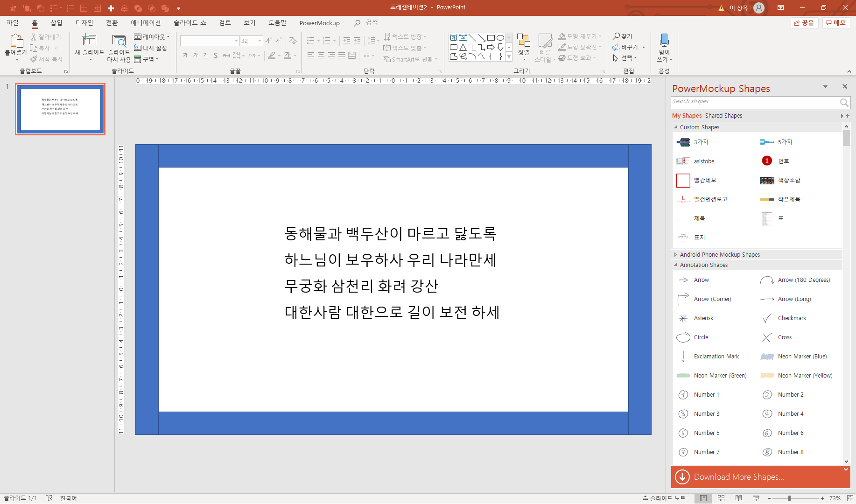This screenshot has height=504, width=856.
Task: Open the Transitions (전환) tab
Action: pyautogui.click(x=112, y=22)
